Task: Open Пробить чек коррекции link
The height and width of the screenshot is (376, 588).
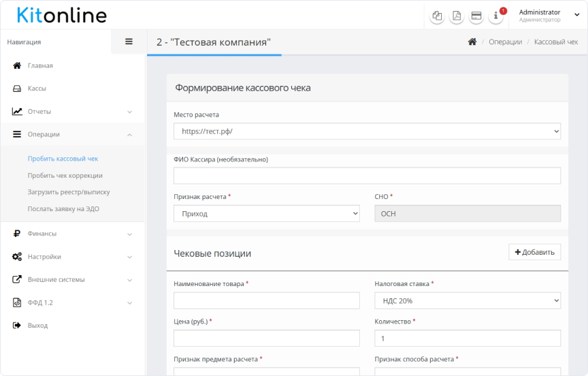Action: tap(65, 175)
